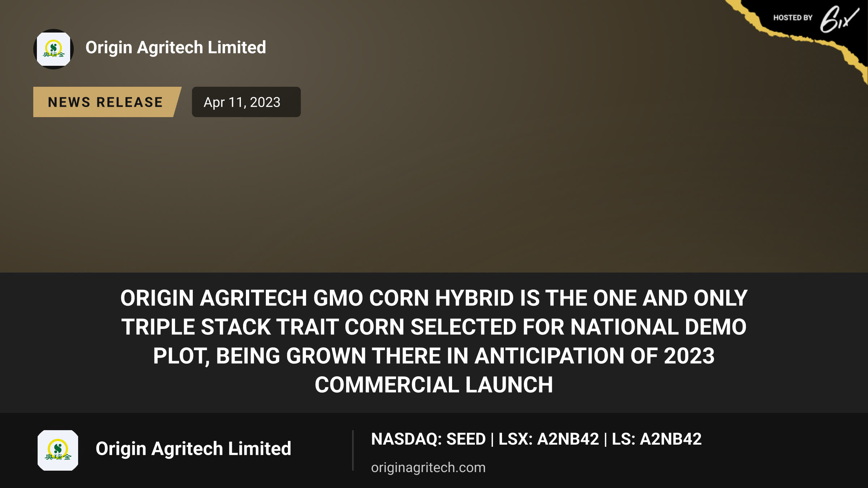868x488 pixels.
Task: Click the Origin Agritech logo at top
Action: (x=54, y=49)
